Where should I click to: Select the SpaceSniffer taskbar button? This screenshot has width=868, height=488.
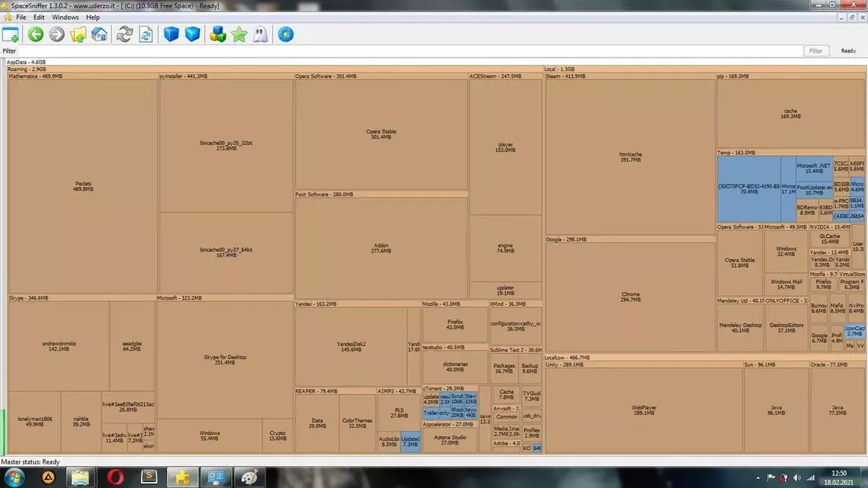182,477
